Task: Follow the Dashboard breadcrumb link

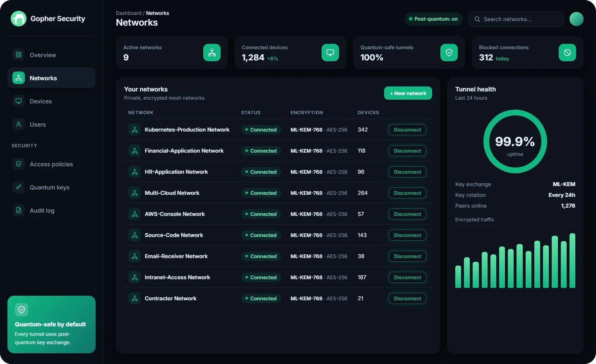Action: [129, 13]
